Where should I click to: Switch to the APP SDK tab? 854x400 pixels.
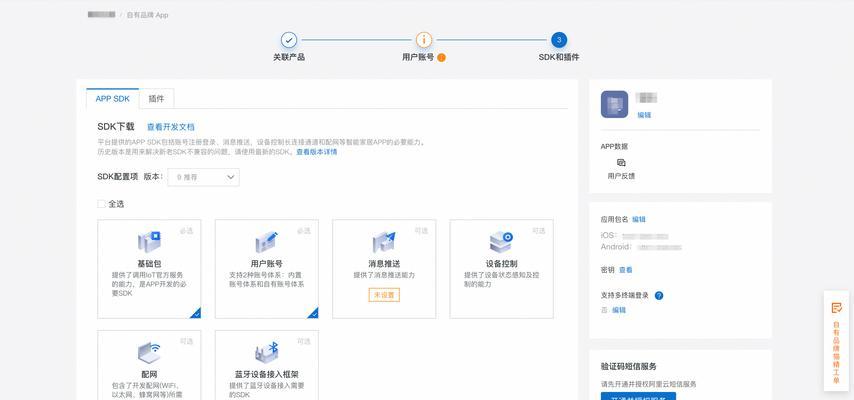[x=113, y=99]
